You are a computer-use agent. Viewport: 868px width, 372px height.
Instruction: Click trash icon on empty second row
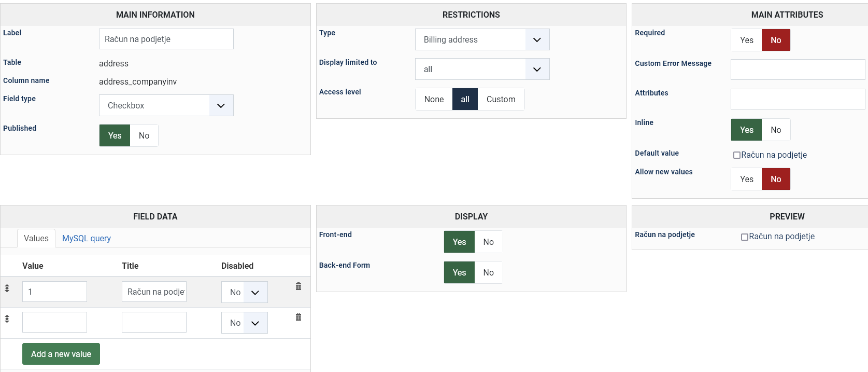pyautogui.click(x=298, y=317)
